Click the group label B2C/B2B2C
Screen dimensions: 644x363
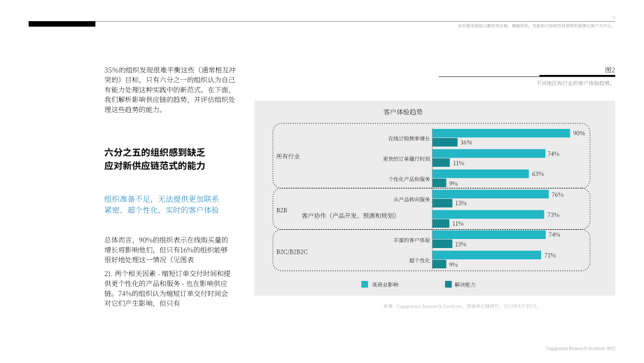click(x=292, y=252)
